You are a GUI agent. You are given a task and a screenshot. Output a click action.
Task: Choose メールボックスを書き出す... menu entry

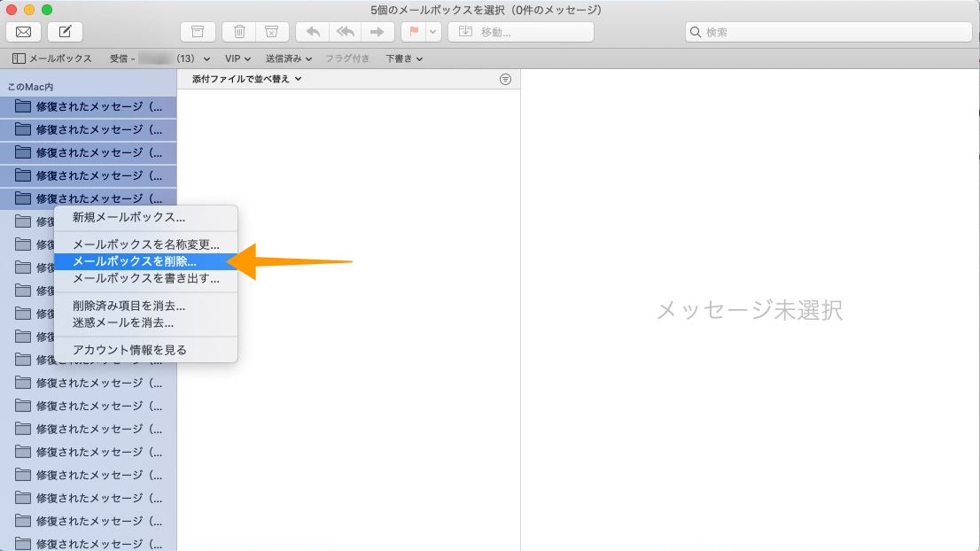tap(145, 278)
